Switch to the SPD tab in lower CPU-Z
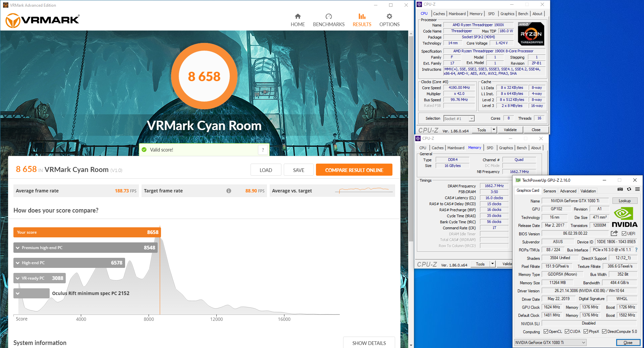This screenshot has width=644, height=348. pos(490,148)
